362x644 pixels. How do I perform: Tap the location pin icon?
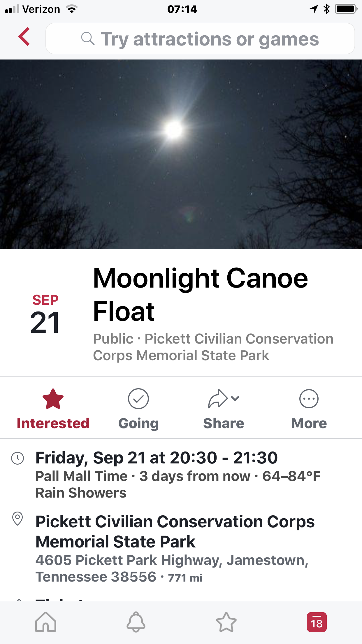17,519
